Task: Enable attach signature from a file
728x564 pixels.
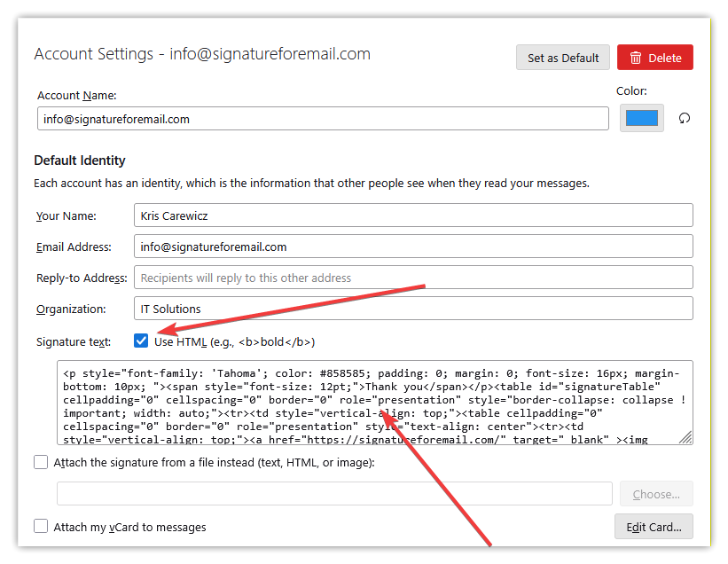Action: click(41, 462)
